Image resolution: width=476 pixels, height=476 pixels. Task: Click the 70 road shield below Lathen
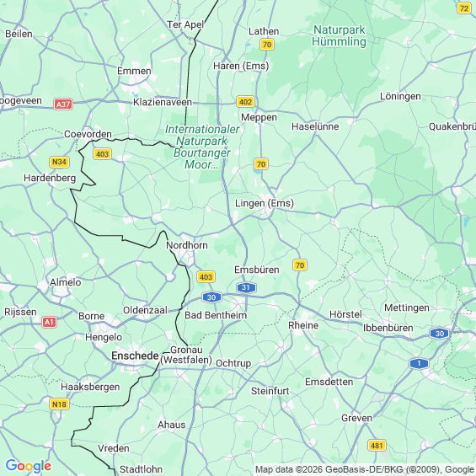(267, 45)
